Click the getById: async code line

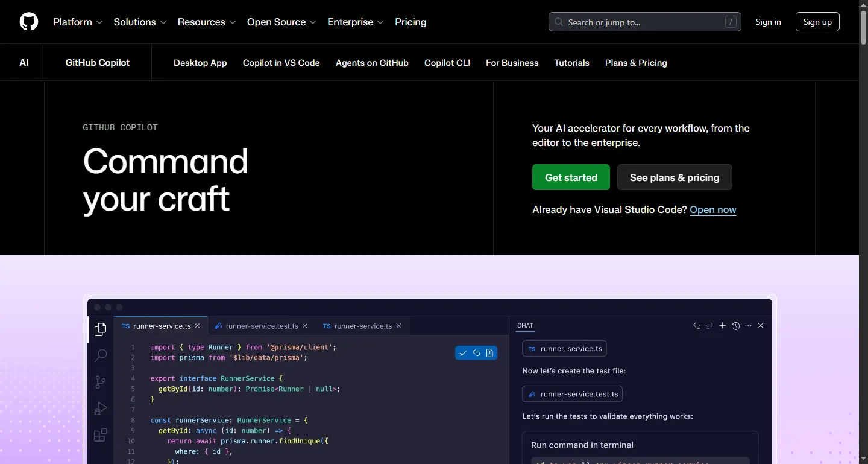225,431
